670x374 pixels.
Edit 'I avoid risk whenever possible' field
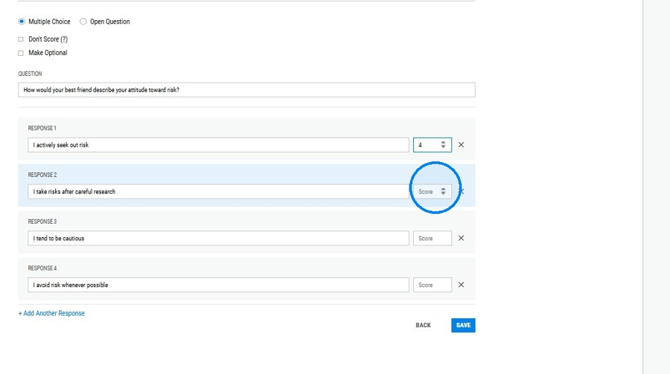click(x=218, y=285)
